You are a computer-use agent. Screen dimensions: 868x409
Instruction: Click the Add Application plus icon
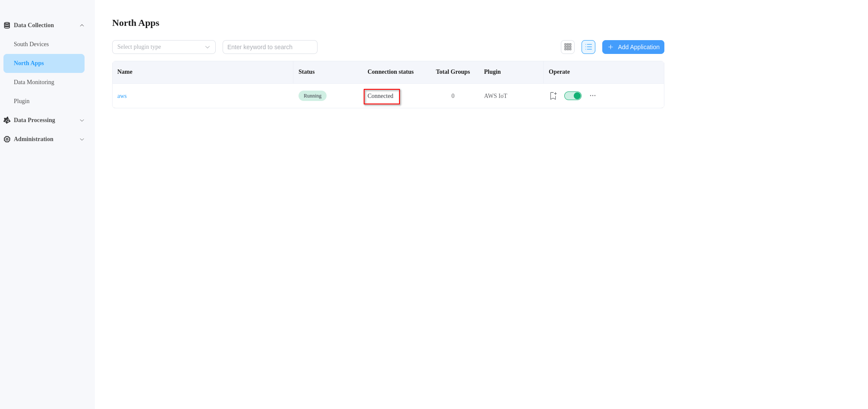pos(610,47)
